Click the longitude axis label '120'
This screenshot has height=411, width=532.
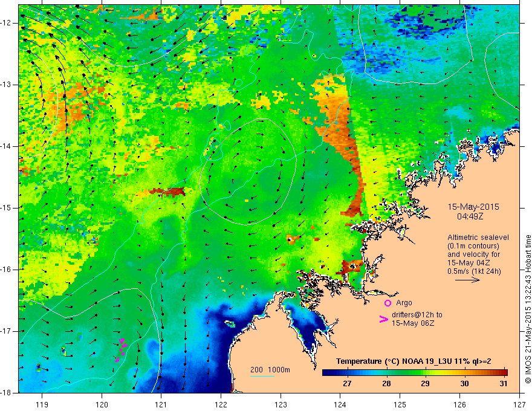102,404
